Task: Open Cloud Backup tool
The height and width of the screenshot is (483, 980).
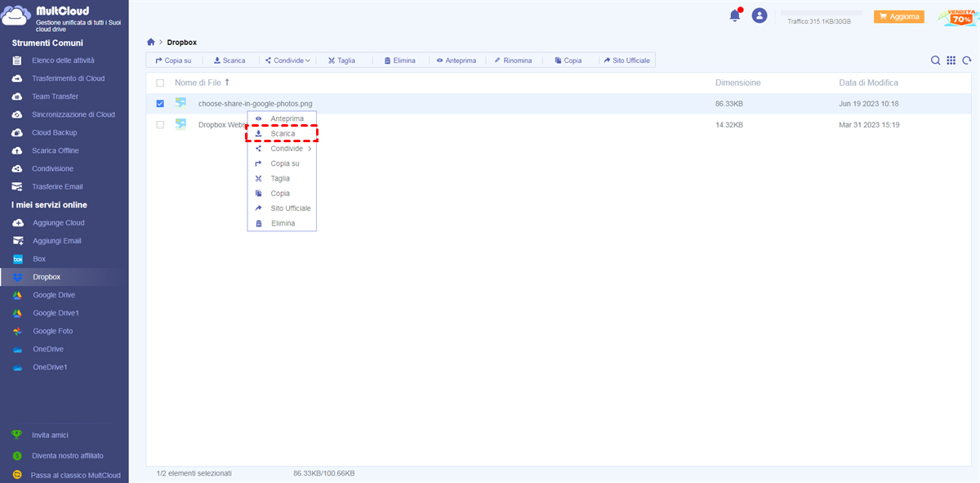Action: tap(55, 132)
